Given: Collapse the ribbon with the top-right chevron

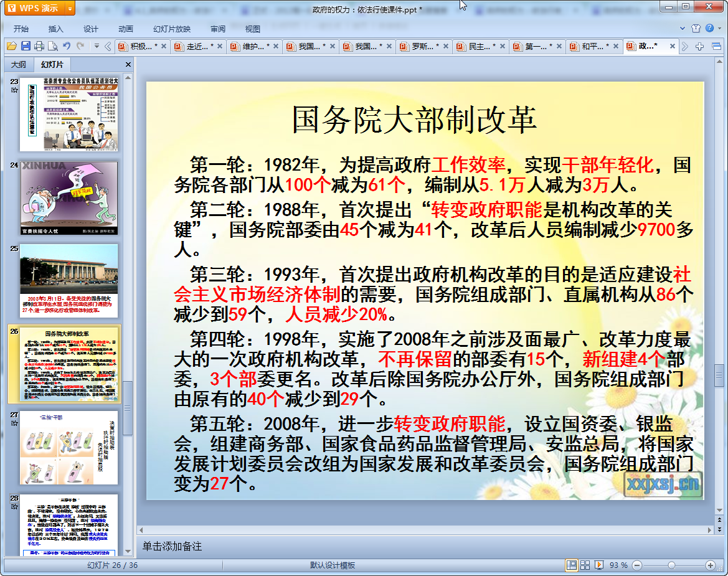Looking at the screenshot, I should click(x=683, y=28).
